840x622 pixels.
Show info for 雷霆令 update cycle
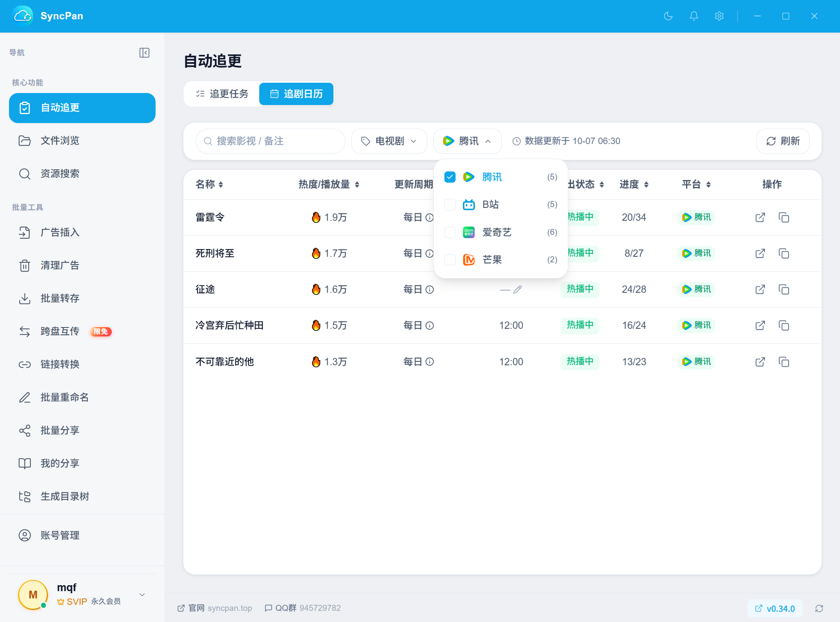tap(429, 218)
